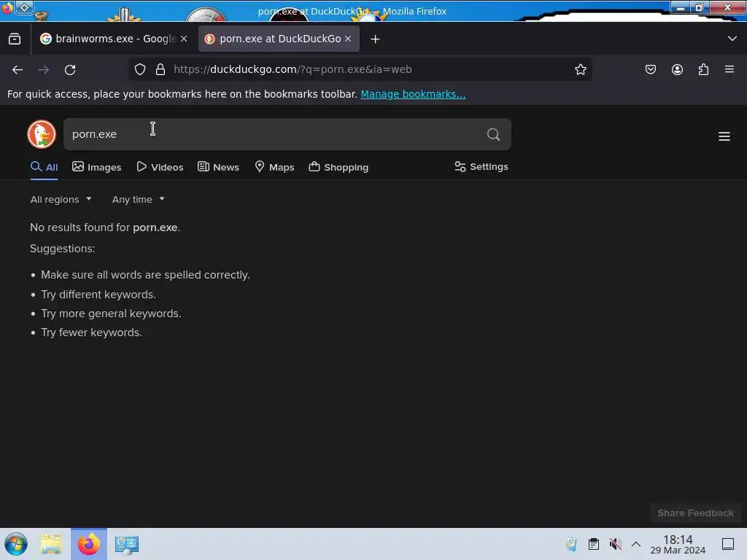Click "Try fewer keywords." suggestion text

(x=91, y=332)
